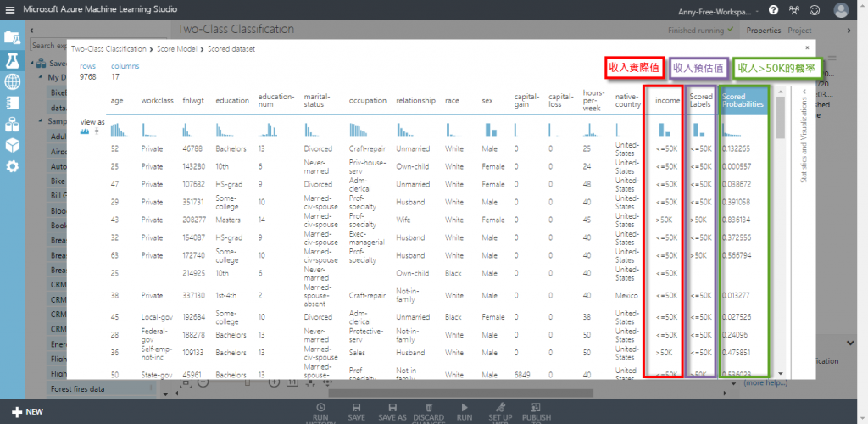This screenshot has height=424, width=868.
Task: Click the feedback smiley icon
Action: click(815, 10)
